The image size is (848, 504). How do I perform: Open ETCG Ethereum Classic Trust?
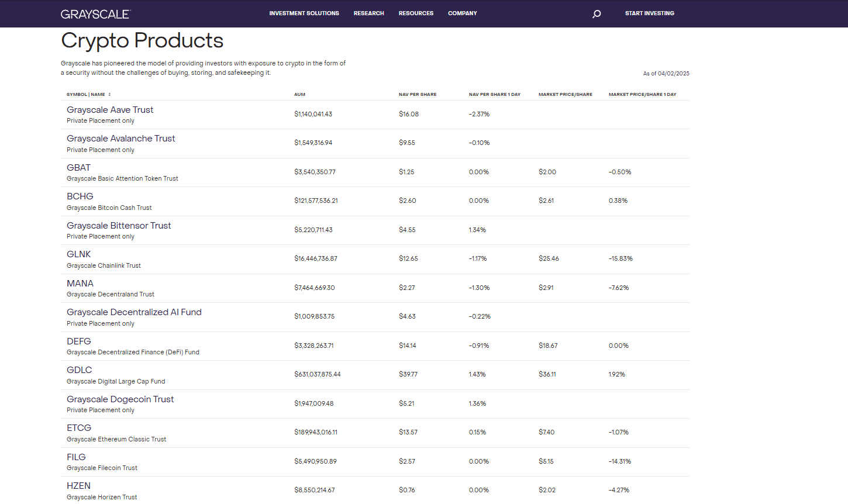pos(79,428)
